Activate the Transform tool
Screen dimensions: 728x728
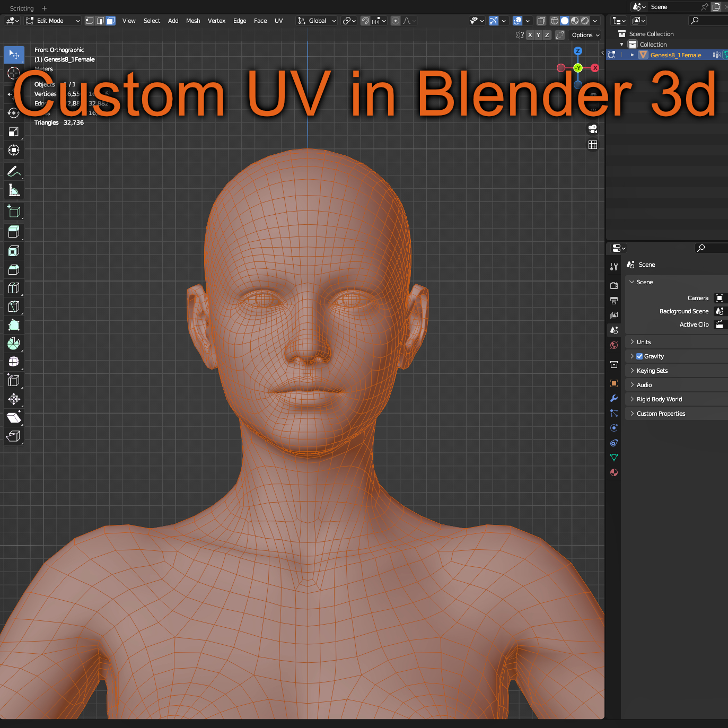pos(14,150)
